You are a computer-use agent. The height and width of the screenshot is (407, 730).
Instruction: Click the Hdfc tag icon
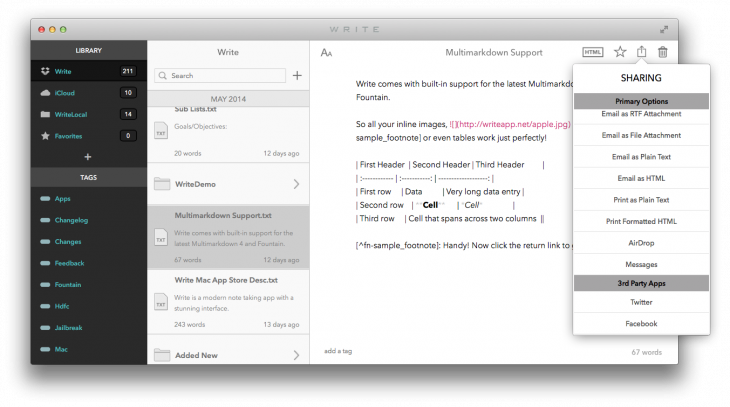click(45, 306)
